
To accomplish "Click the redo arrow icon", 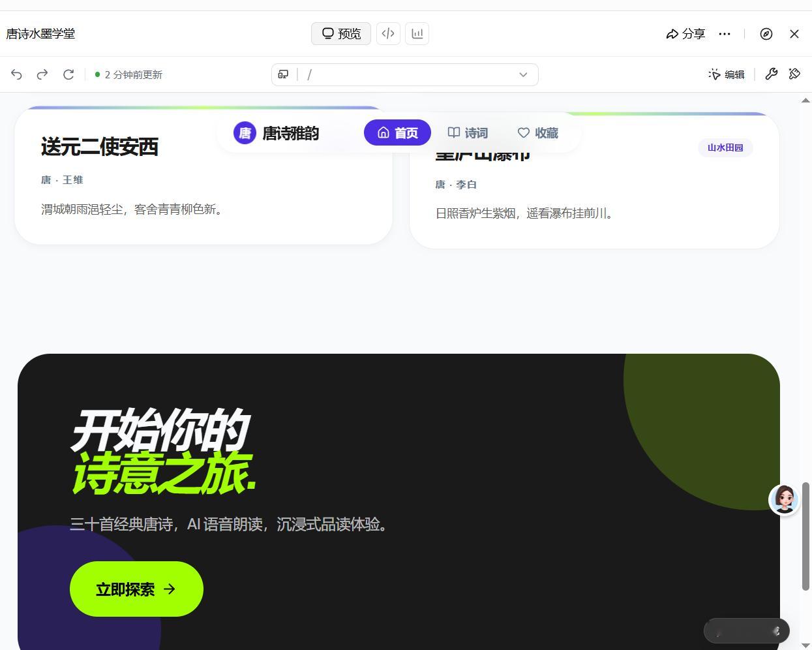I will (42, 74).
